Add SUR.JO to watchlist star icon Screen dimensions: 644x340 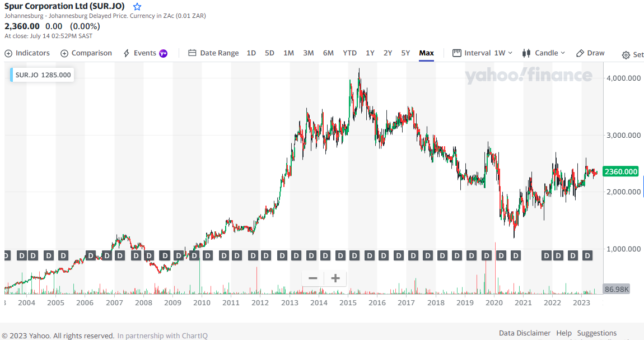(137, 7)
